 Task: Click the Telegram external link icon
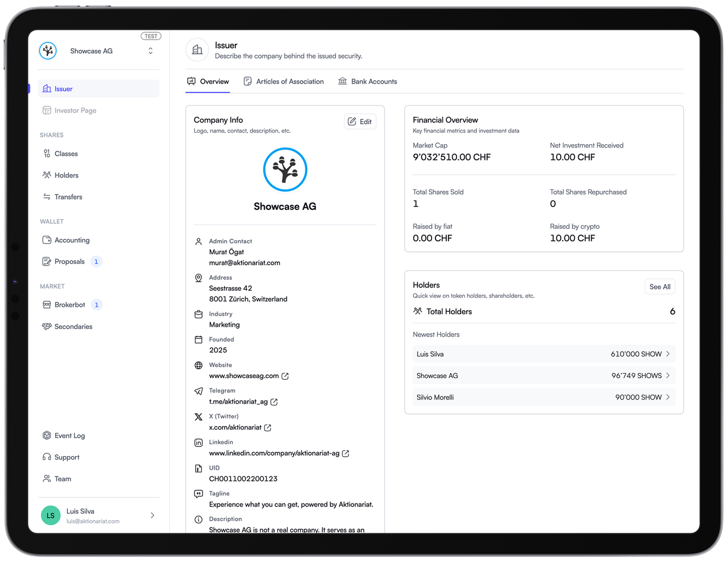(x=274, y=402)
